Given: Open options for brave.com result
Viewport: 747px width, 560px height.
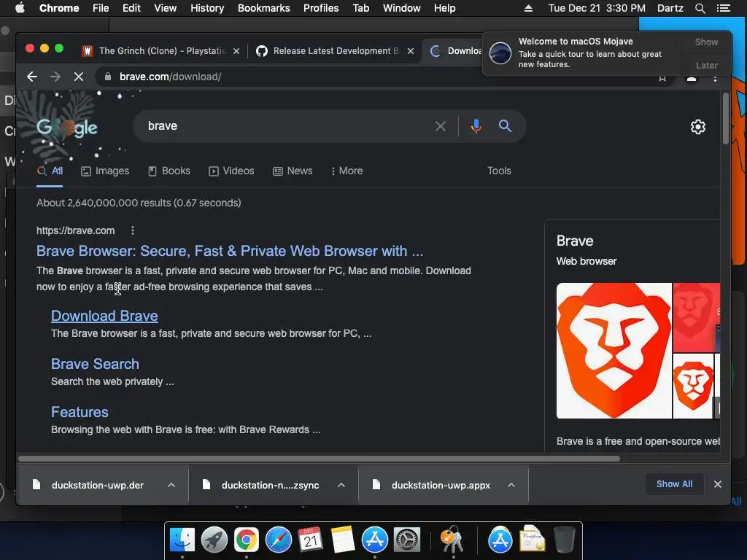Looking at the screenshot, I should [x=133, y=230].
